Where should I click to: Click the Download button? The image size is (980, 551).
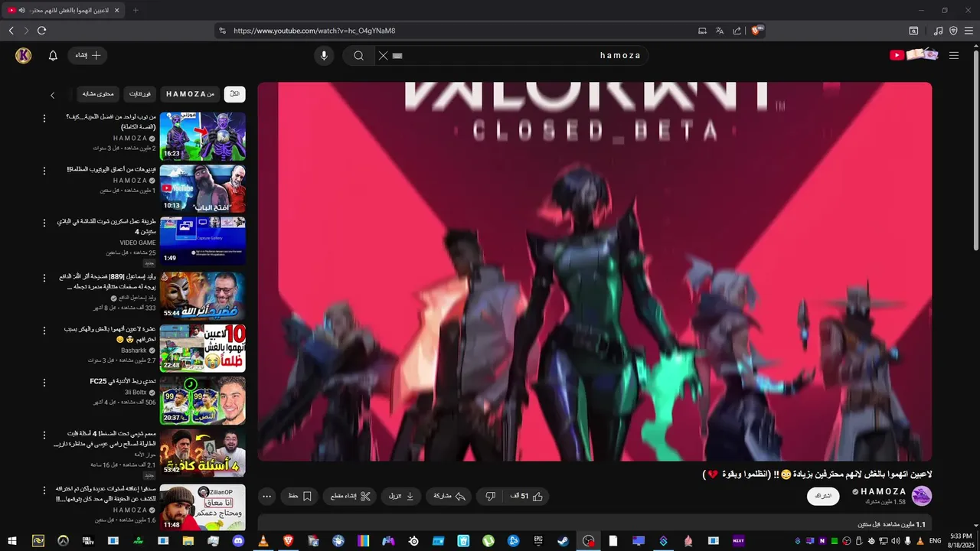point(401,496)
